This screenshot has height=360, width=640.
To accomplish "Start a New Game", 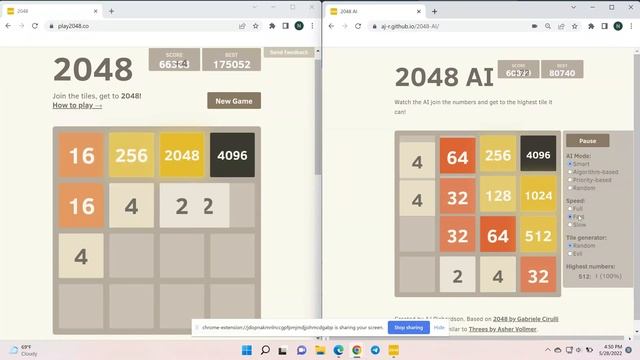I will pos(234,101).
